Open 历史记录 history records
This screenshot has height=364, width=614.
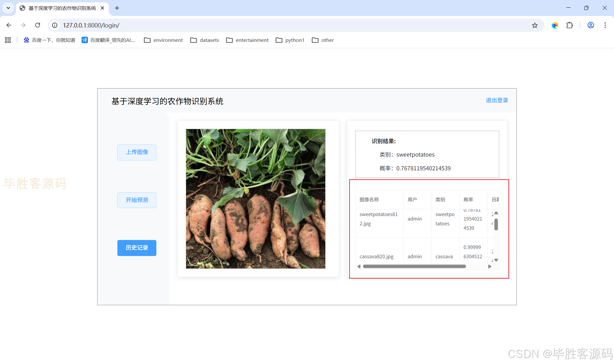coord(137,248)
